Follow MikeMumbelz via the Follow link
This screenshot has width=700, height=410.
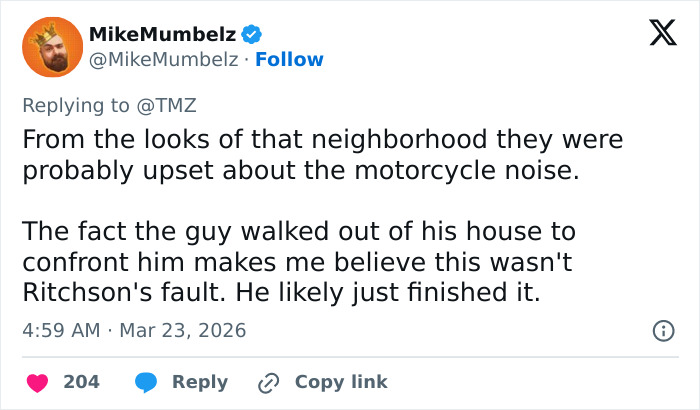click(x=289, y=60)
